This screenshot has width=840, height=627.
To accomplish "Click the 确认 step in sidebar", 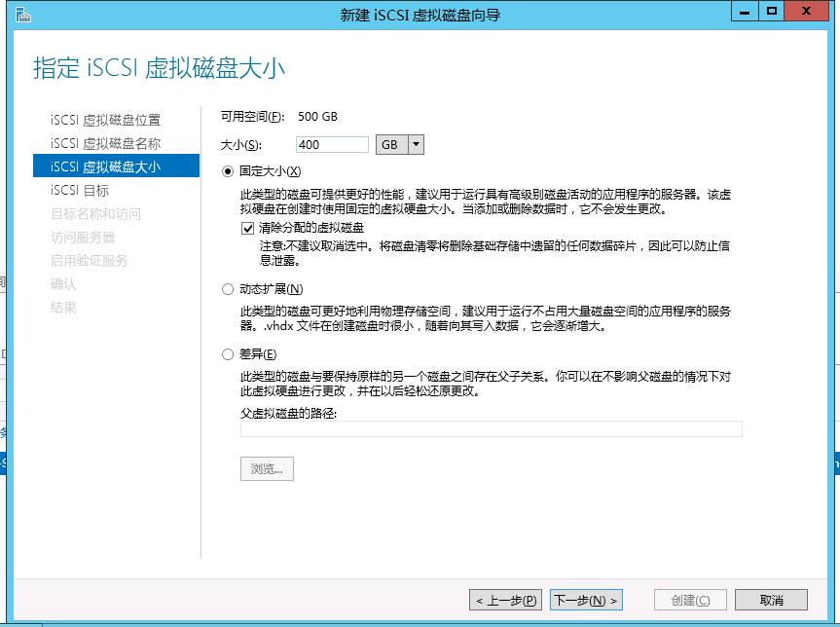I will [x=63, y=284].
